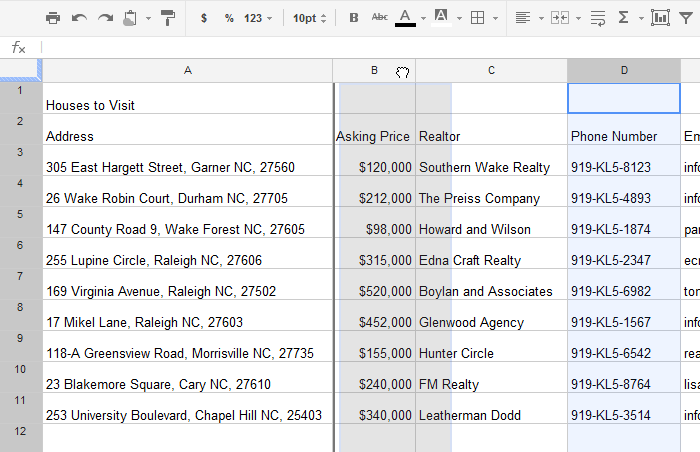Click the text color A icon
Screen dimensions: 700x452
point(405,18)
